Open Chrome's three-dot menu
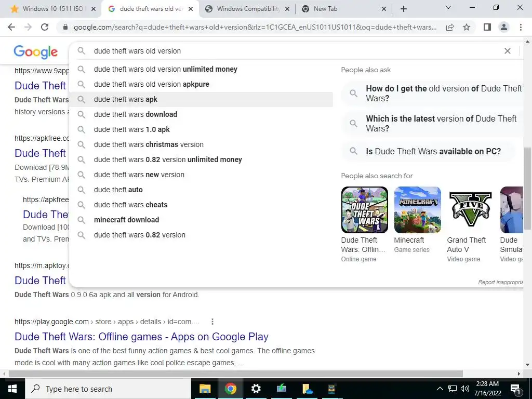 521,27
